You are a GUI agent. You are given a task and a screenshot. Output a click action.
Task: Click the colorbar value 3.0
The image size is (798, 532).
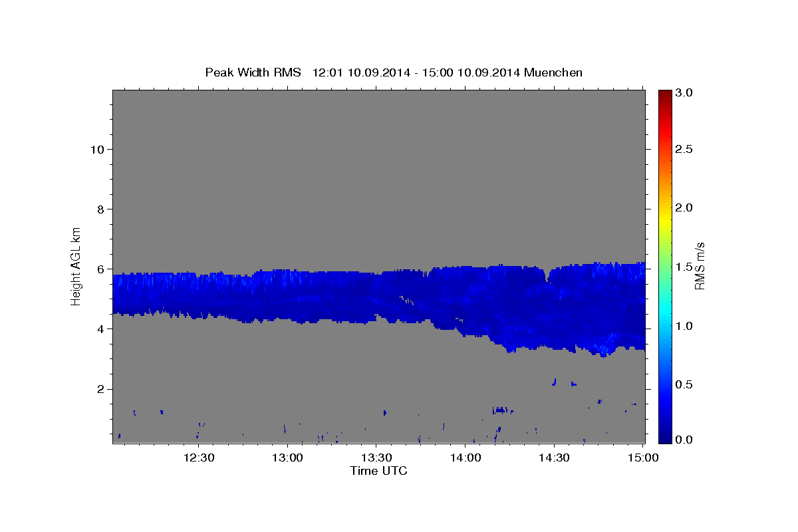click(684, 93)
